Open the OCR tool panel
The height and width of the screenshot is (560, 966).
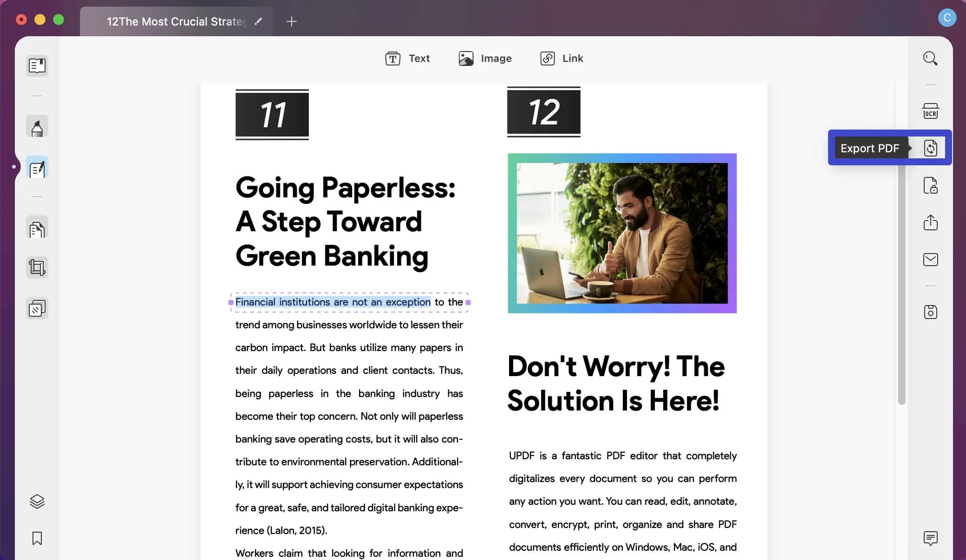[x=931, y=111]
